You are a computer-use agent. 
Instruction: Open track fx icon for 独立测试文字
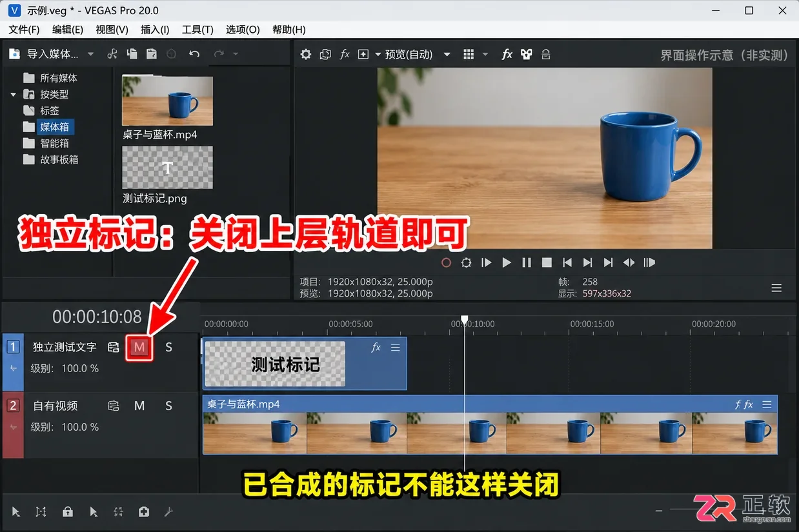pos(114,347)
